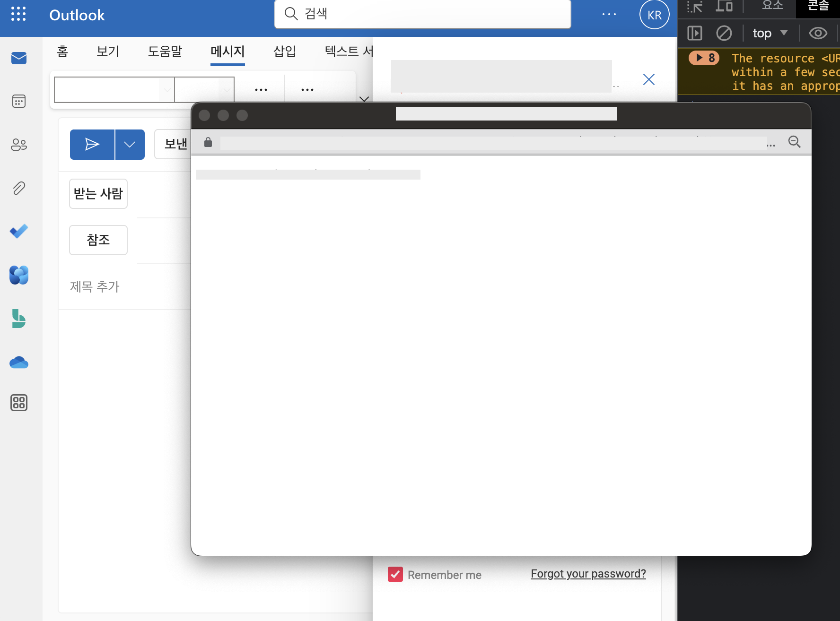
Task: Click the 받는 사람 button
Action: pyautogui.click(x=98, y=194)
